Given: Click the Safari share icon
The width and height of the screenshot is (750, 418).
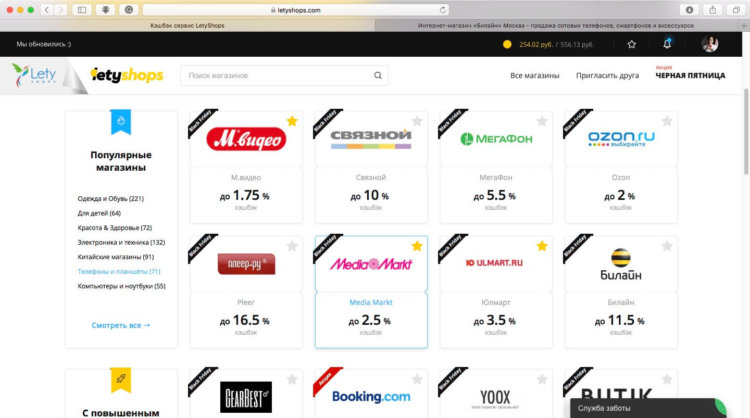Looking at the screenshot, I should click(713, 10).
